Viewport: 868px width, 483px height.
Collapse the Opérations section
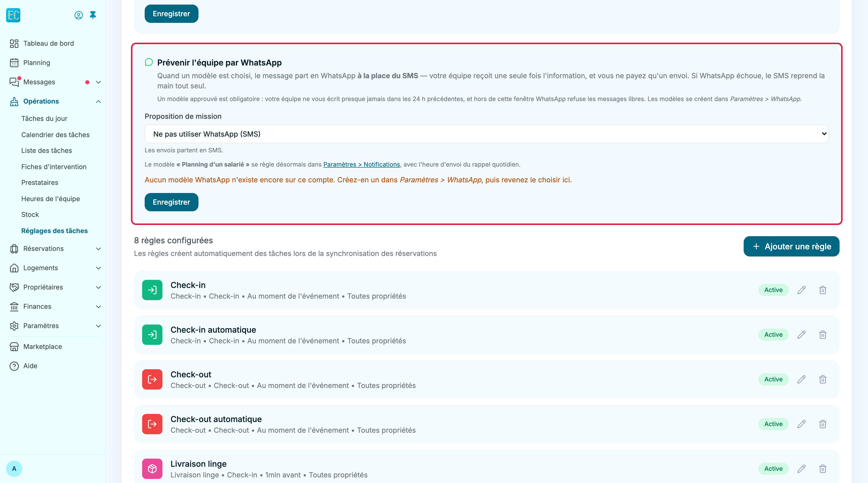(98, 102)
